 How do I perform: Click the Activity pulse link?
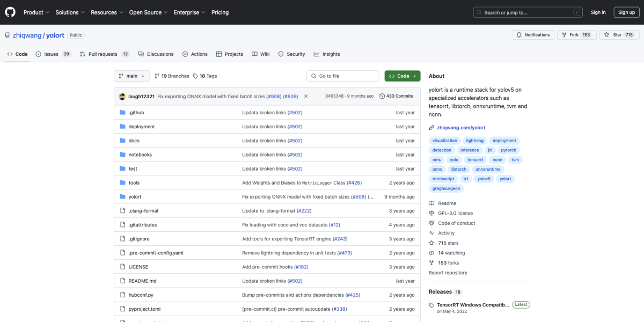point(446,233)
